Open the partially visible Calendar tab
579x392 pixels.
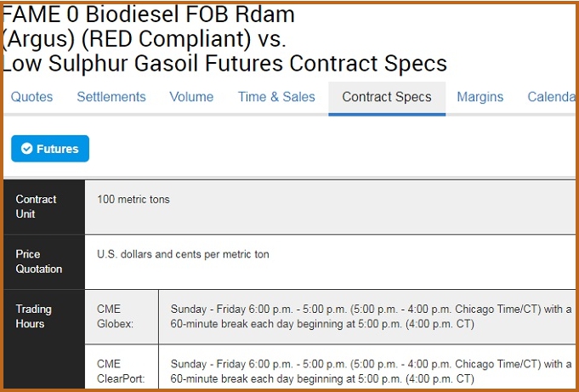pos(551,97)
